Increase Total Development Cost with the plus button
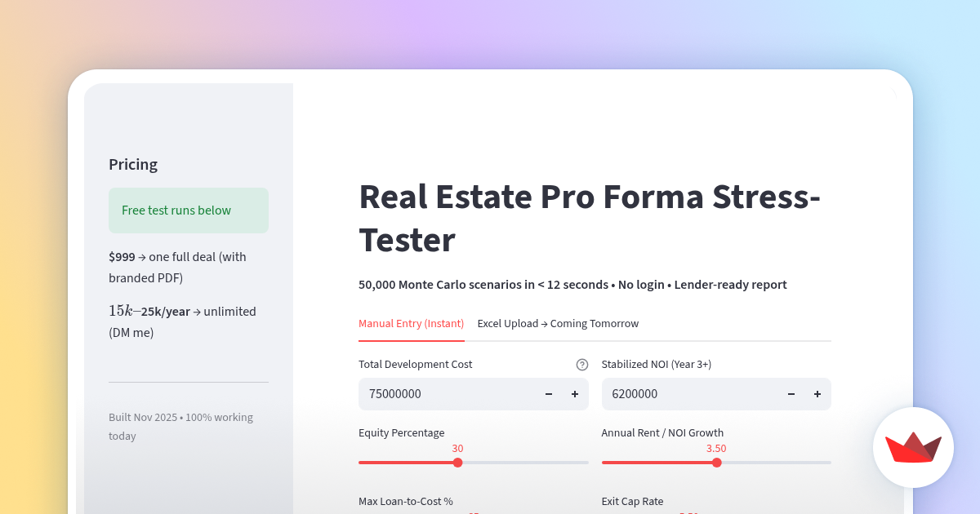The width and height of the screenshot is (980, 514). tap(574, 394)
